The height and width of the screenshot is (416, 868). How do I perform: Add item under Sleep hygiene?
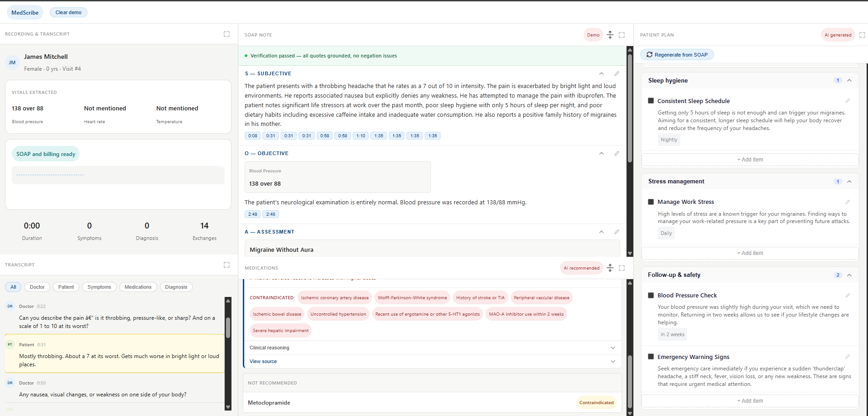[750, 160]
